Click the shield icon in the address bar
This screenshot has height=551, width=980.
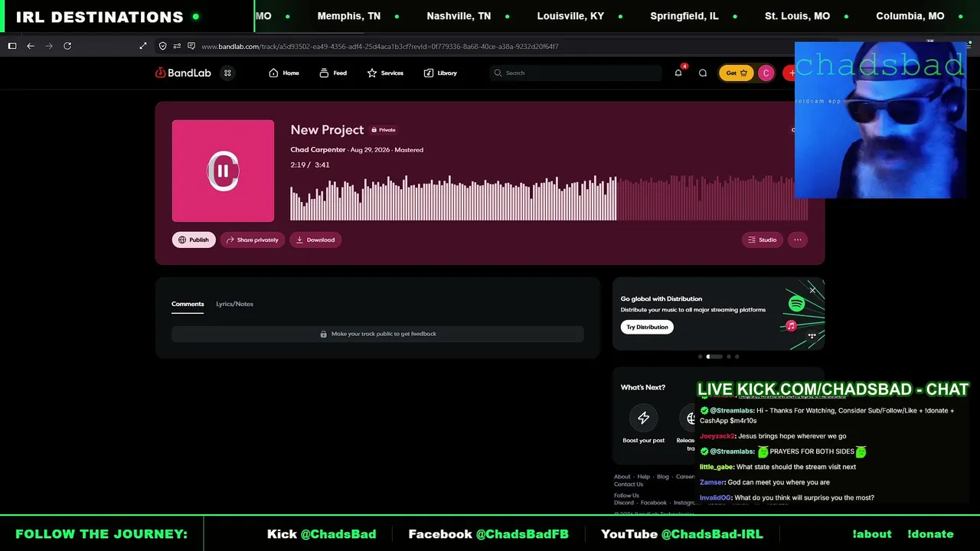[162, 46]
